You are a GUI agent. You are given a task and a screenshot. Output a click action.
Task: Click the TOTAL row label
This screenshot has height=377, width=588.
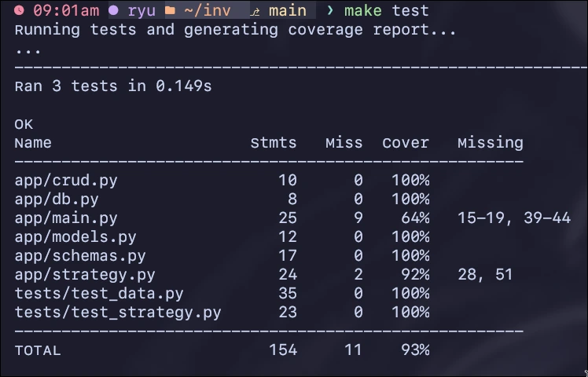38,350
